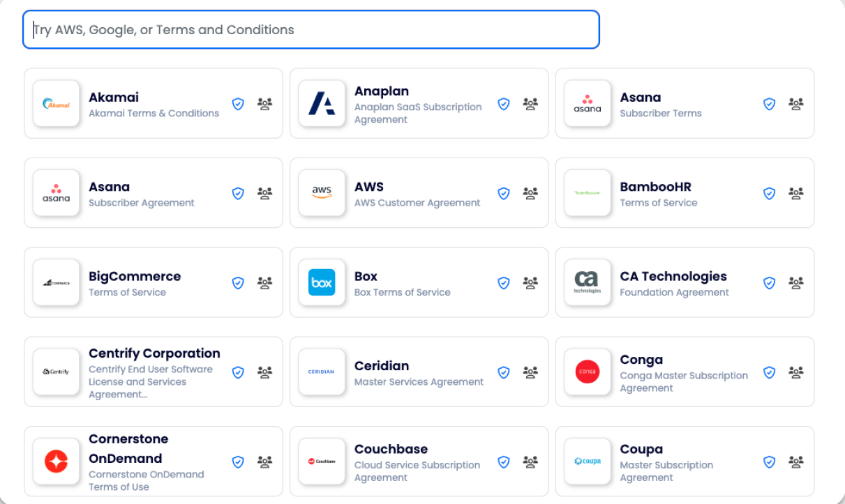Select the Anaplan logo thumbnail

coord(322,104)
